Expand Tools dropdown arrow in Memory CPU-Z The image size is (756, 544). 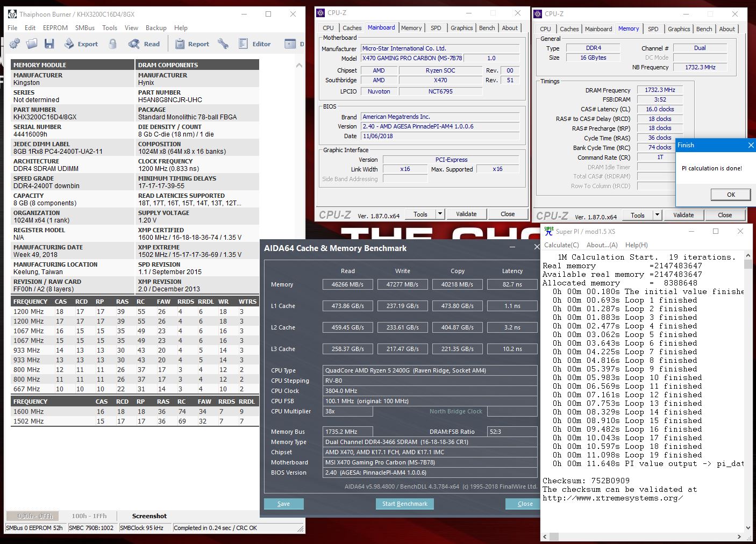(x=657, y=215)
